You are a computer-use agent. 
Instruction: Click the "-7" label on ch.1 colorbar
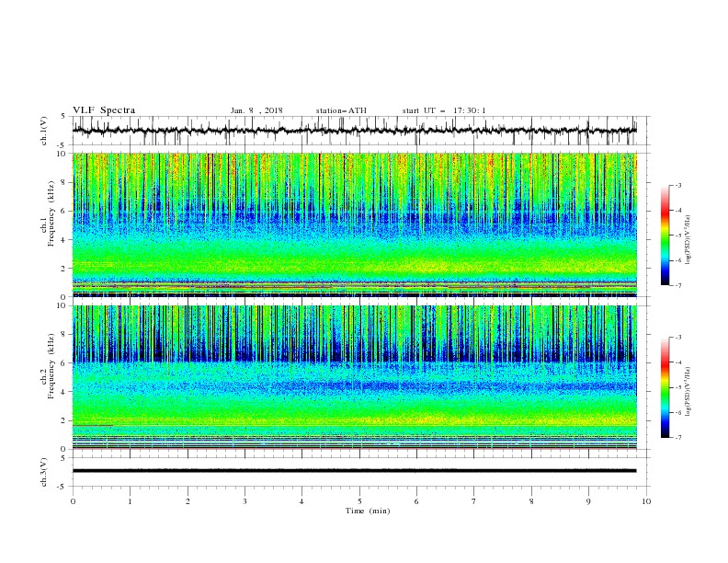coord(678,285)
